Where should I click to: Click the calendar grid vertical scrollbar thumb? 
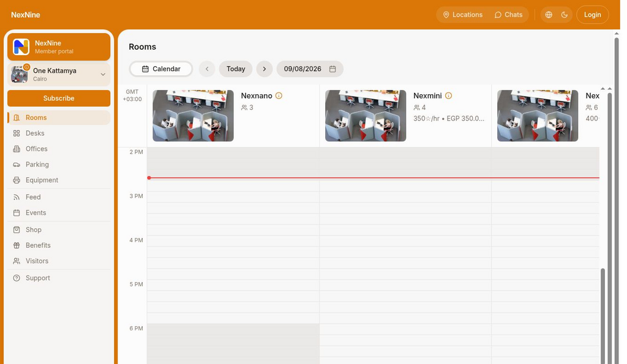point(603,316)
